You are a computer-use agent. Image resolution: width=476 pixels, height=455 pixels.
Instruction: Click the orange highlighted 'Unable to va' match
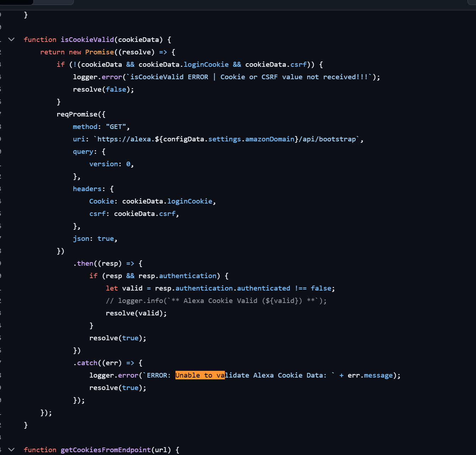200,375
